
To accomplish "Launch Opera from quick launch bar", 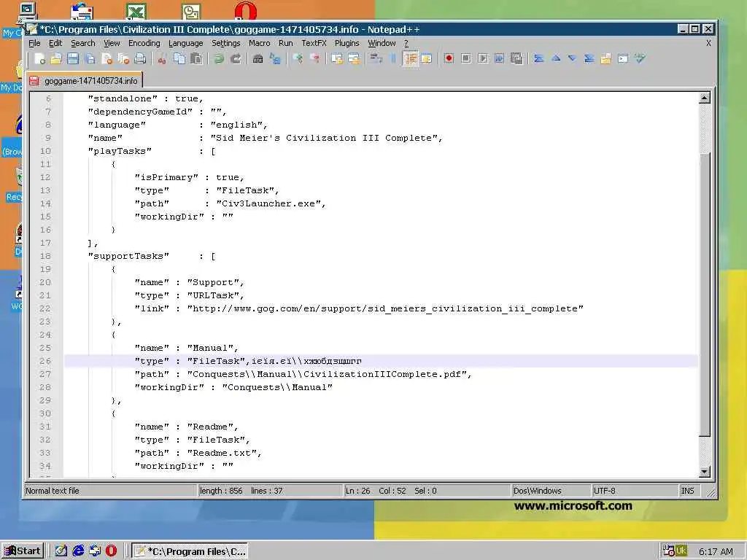I will pyautogui.click(x=111, y=551).
